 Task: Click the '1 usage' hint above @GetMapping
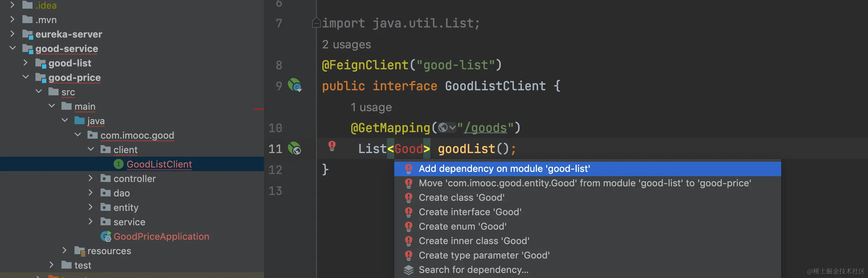click(x=371, y=107)
